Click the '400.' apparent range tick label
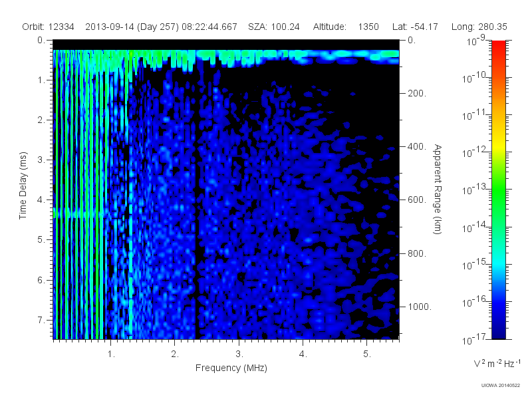 (417, 146)
